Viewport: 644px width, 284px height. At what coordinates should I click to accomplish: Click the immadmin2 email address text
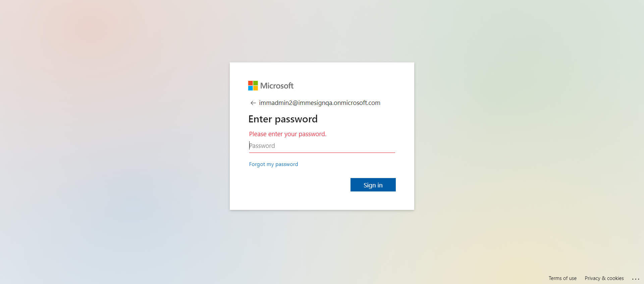point(319,103)
